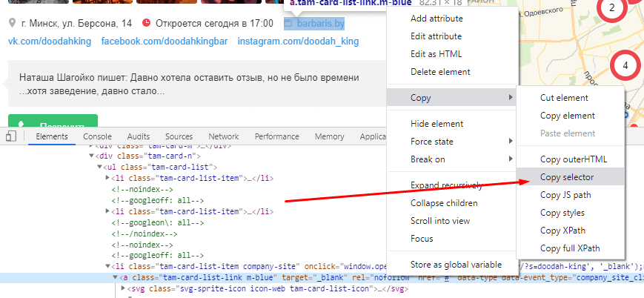Collapse the li company-site node
Viewport: 644px width, 298px height.
pos(108,266)
